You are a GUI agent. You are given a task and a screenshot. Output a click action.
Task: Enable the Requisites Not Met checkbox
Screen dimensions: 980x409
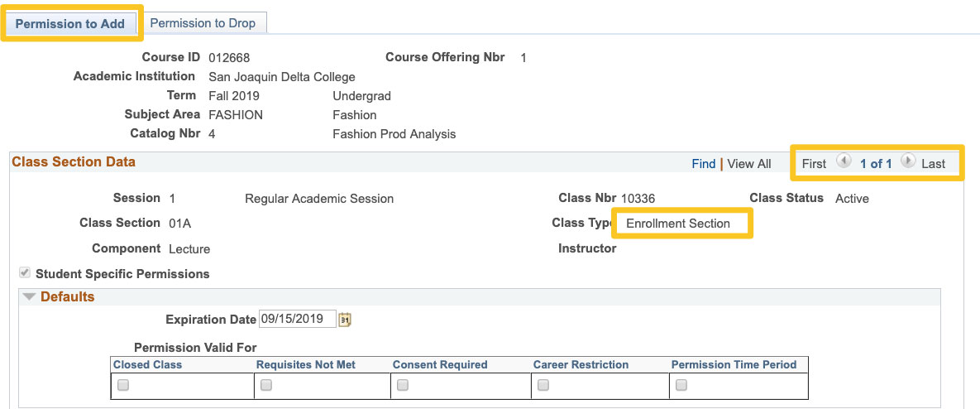[x=266, y=385]
